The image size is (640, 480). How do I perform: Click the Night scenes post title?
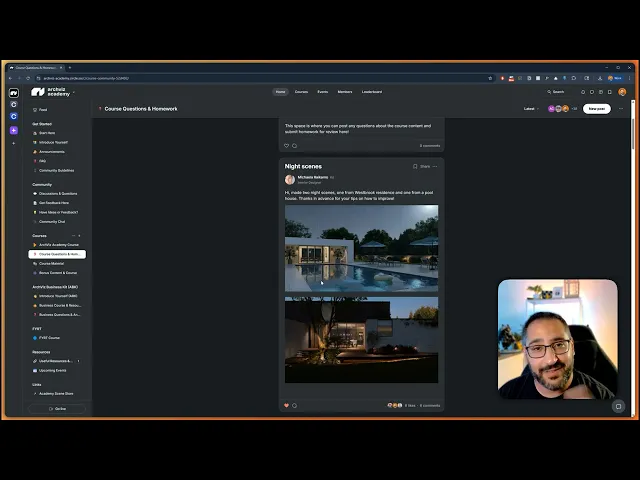point(303,166)
